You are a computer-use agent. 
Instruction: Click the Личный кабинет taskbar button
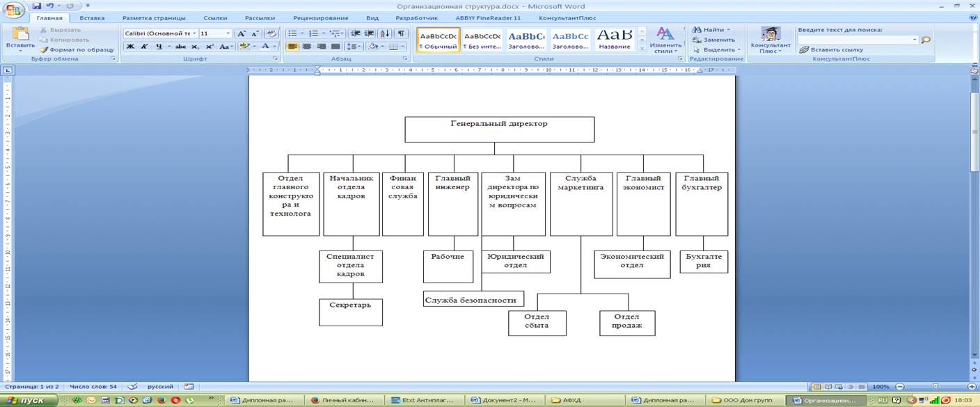tap(347, 401)
